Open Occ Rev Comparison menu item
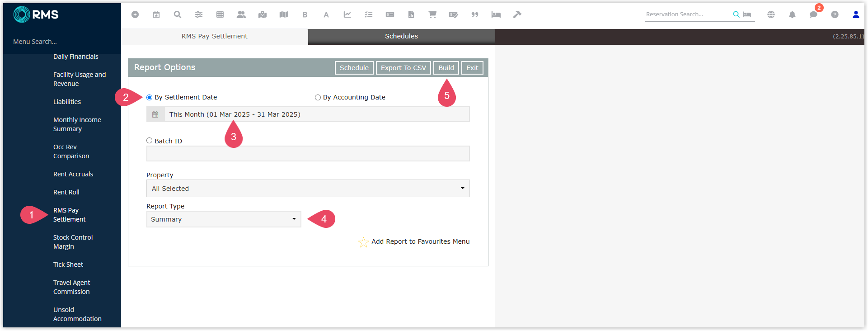Image resolution: width=868 pixels, height=331 pixels. tap(71, 151)
